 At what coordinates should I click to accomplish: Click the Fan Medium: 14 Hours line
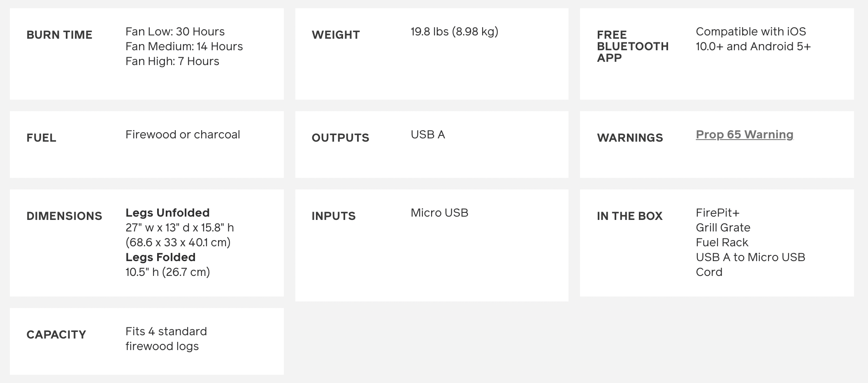(184, 47)
